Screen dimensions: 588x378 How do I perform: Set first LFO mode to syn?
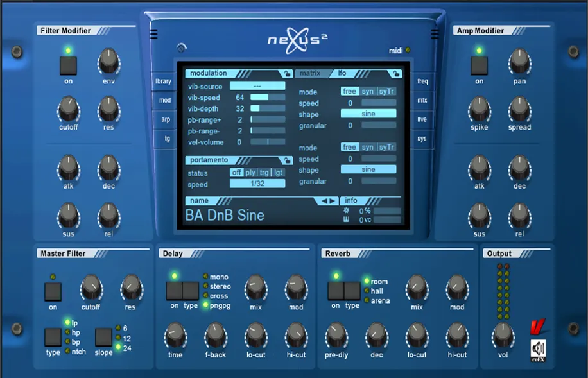[x=367, y=92]
